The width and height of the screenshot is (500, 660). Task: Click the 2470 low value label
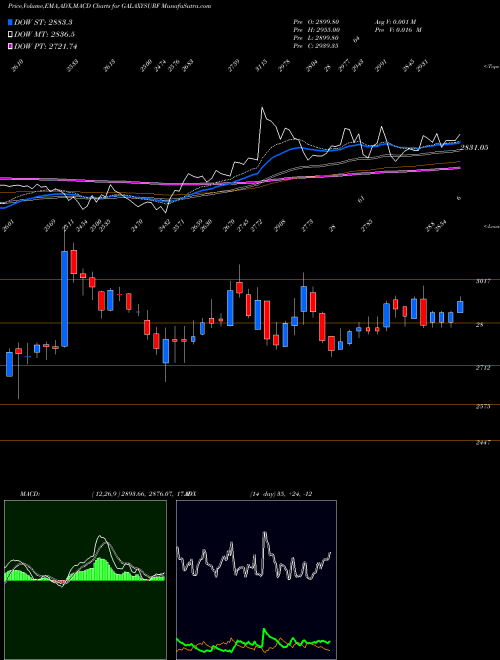tap(137, 227)
